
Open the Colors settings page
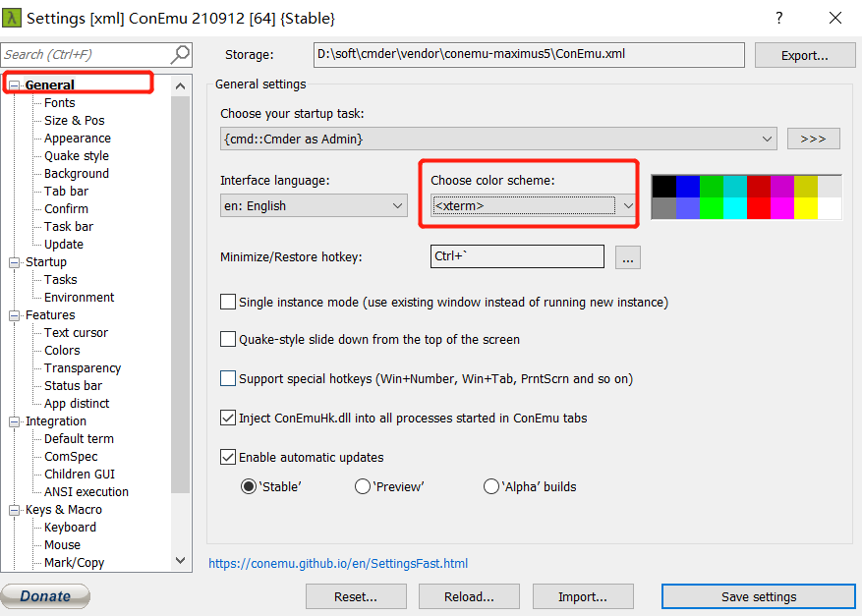coord(62,350)
